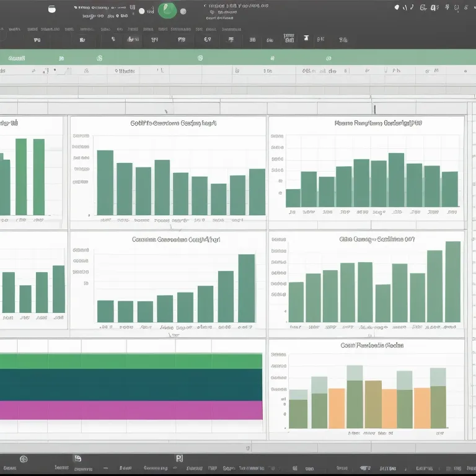Click the title of the bottom-right stacked chart

point(371,345)
